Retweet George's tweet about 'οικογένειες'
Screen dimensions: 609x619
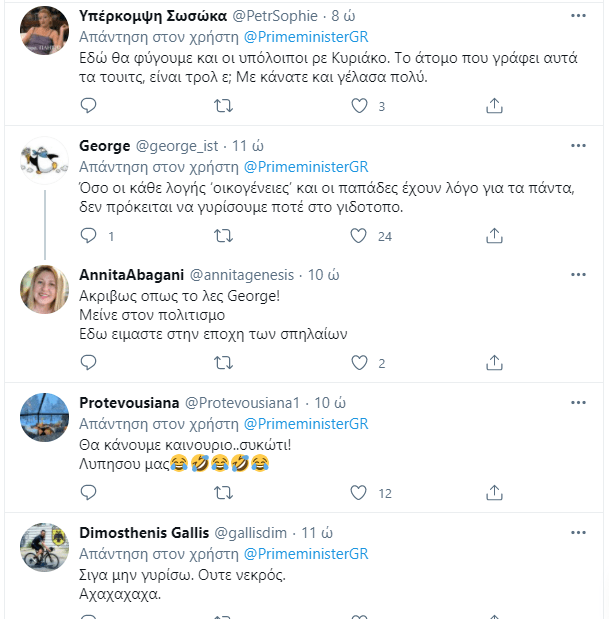[224, 236]
